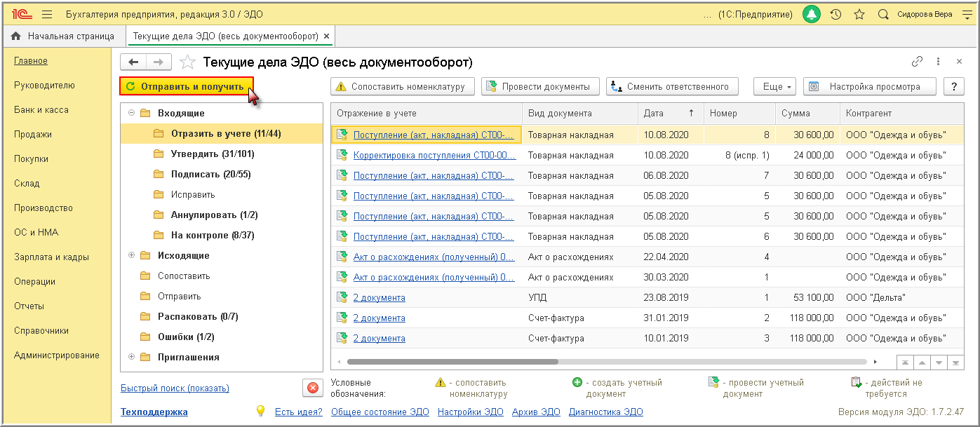Open the notifications bell icon
The width and height of the screenshot is (980, 427).
coord(812,14)
